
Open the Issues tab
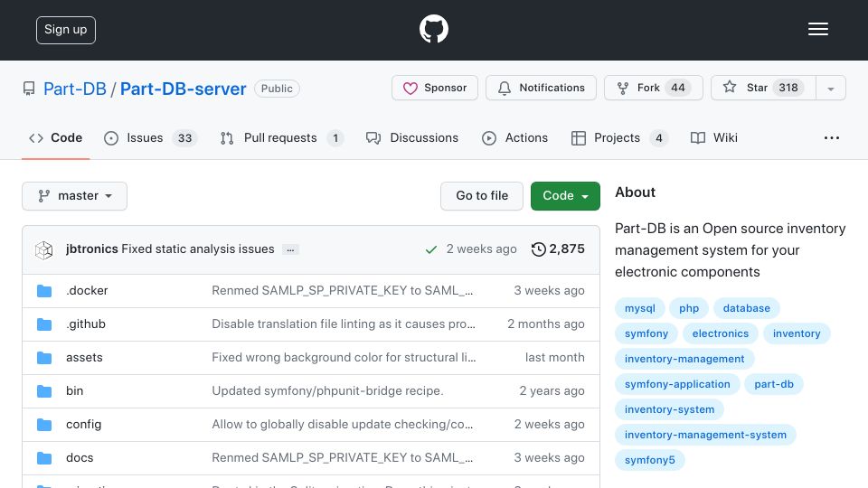(150, 137)
